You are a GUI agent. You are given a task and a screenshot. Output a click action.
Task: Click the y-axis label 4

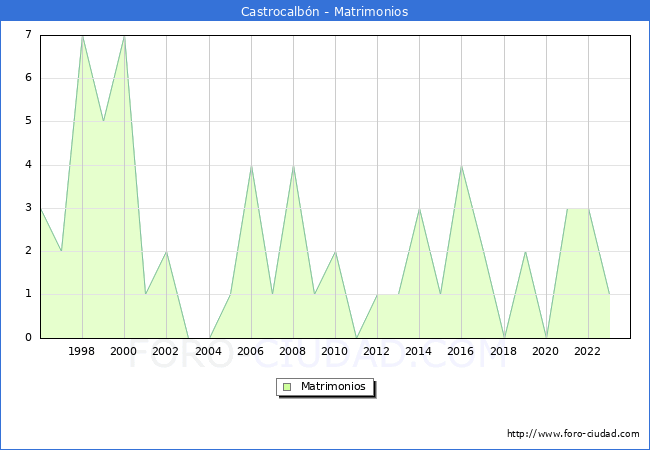(28, 165)
